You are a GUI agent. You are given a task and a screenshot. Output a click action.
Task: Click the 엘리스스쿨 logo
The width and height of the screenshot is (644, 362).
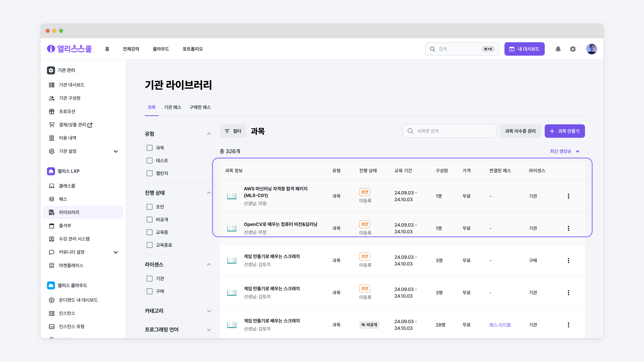(69, 49)
